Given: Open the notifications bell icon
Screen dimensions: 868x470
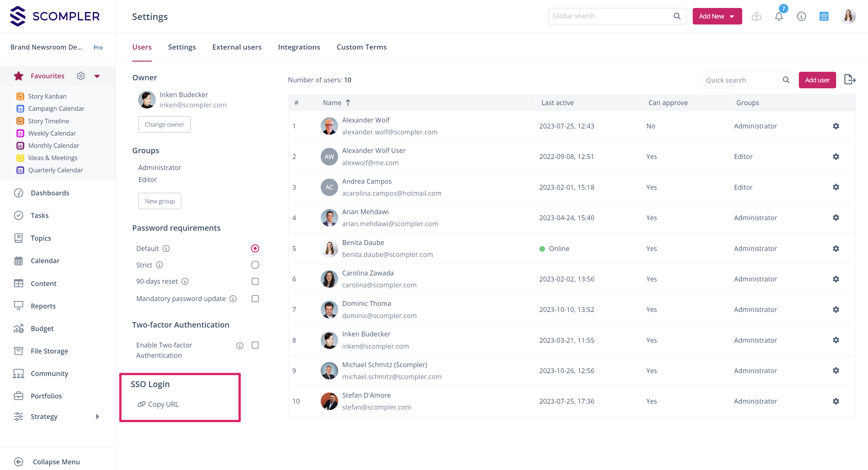Looking at the screenshot, I should click(779, 16).
